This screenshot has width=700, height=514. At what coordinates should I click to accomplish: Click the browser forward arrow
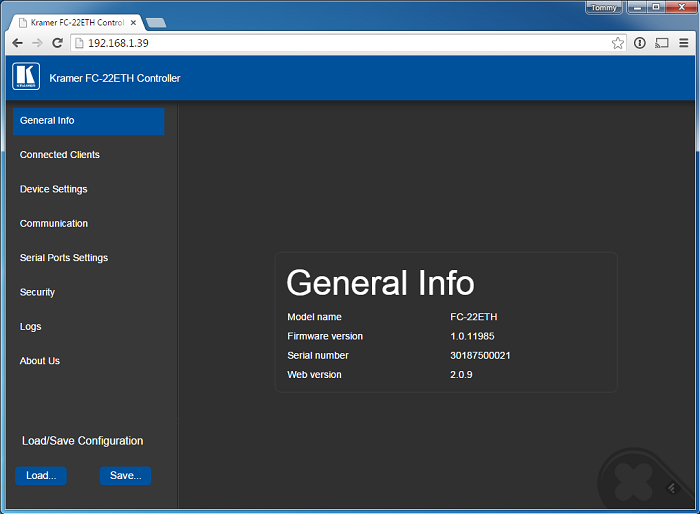tap(37, 43)
